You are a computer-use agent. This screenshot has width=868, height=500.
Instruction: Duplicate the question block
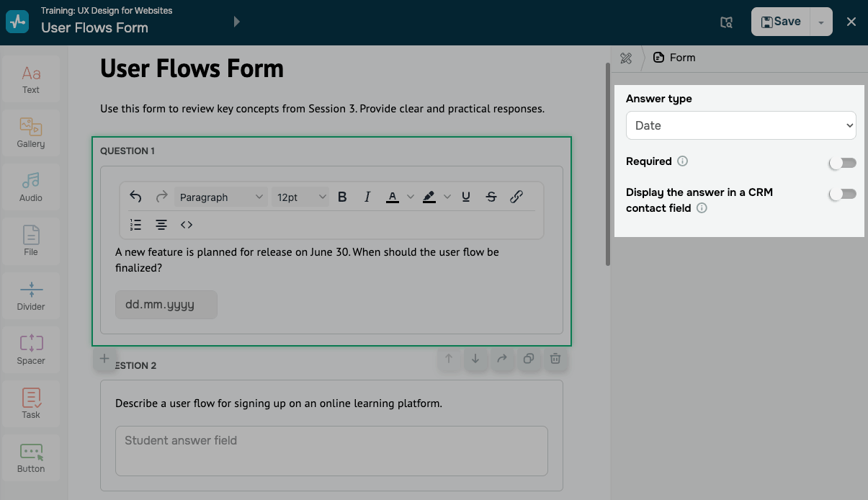coord(529,359)
